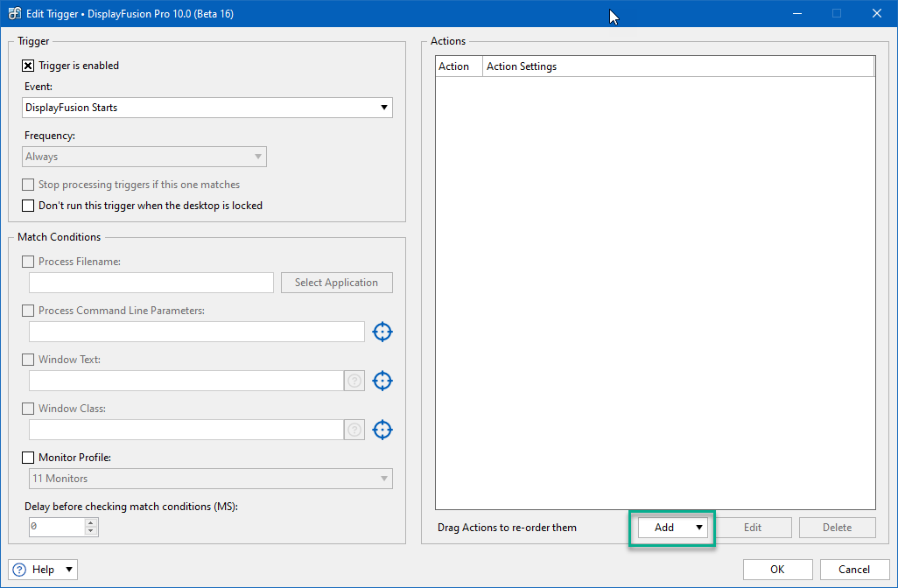
Task: Click the 'Drag Actions to re-order them' text
Action: pyautogui.click(x=507, y=528)
